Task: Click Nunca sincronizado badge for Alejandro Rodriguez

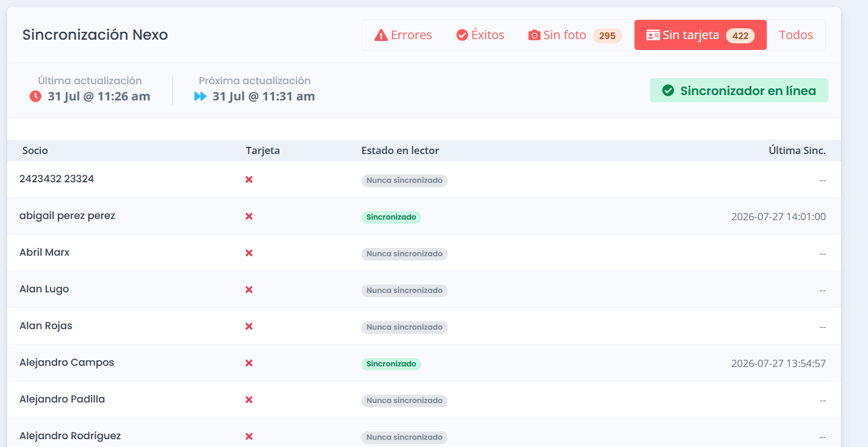Action: tap(405, 437)
